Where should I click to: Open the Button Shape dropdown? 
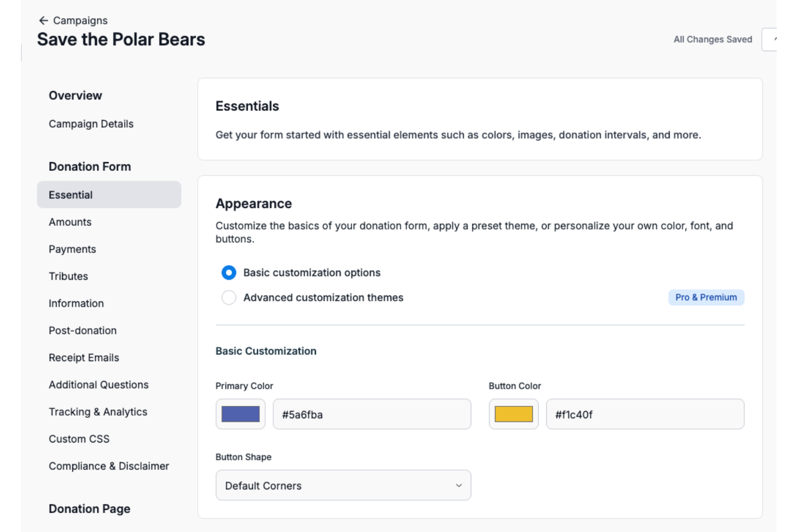point(343,485)
